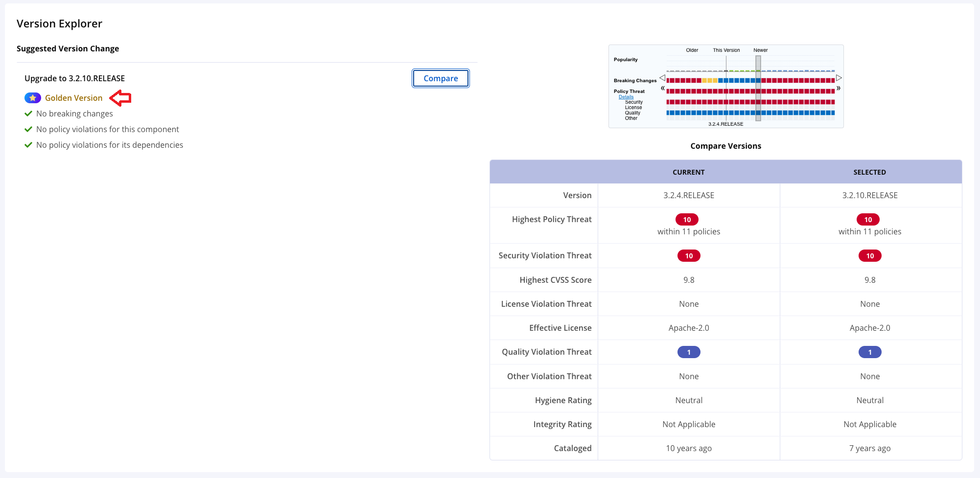Click the 'Upgrade to 3.2.10.RELEASE' text

coord(74,78)
